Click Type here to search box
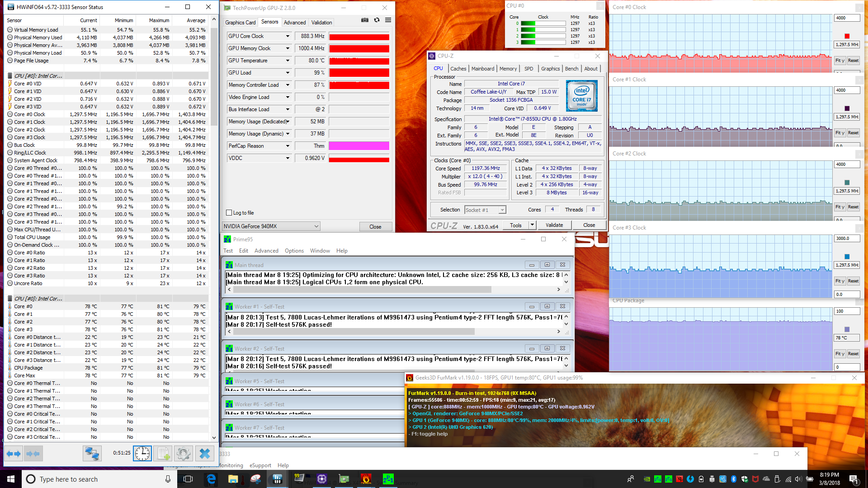Image resolution: width=868 pixels, height=488 pixels. 99,479
